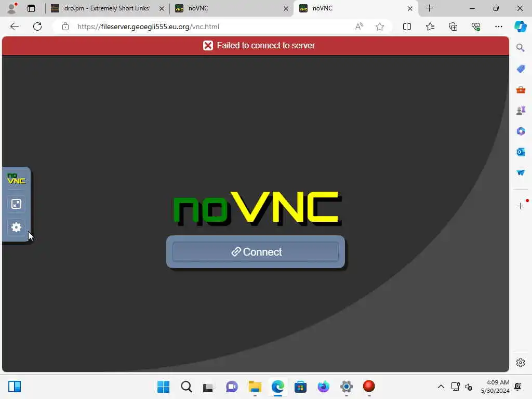Add this page to favorites star
Viewport: 532px width, 399px height.
[x=380, y=26]
